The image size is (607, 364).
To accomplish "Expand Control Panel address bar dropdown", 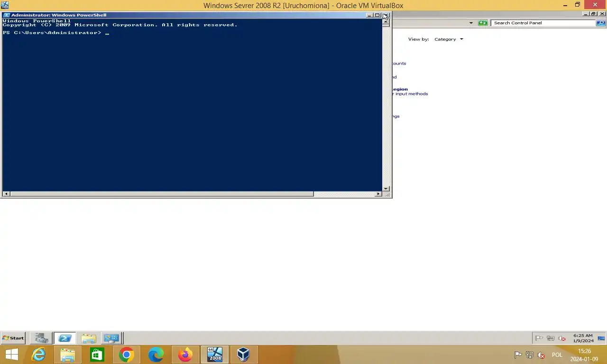I will click(471, 23).
